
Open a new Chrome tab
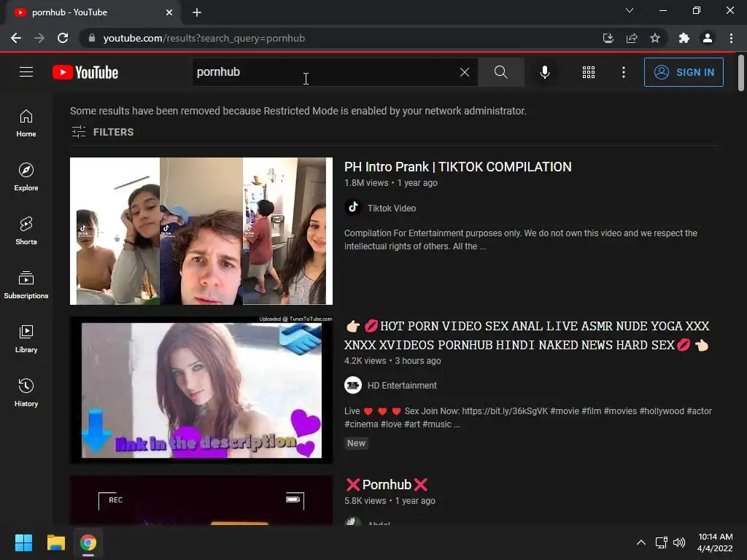[197, 12]
